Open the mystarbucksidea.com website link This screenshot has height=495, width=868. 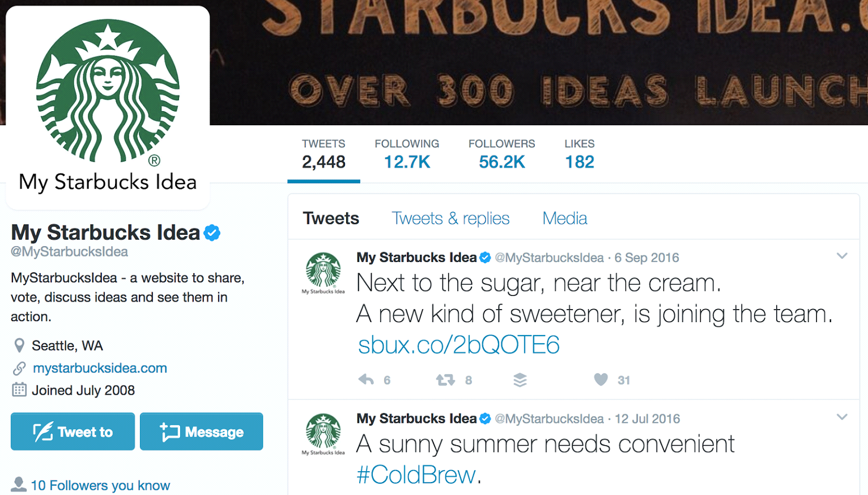coord(100,368)
